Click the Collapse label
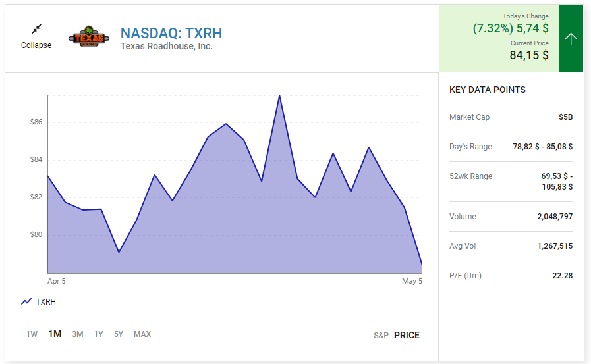 36,45
